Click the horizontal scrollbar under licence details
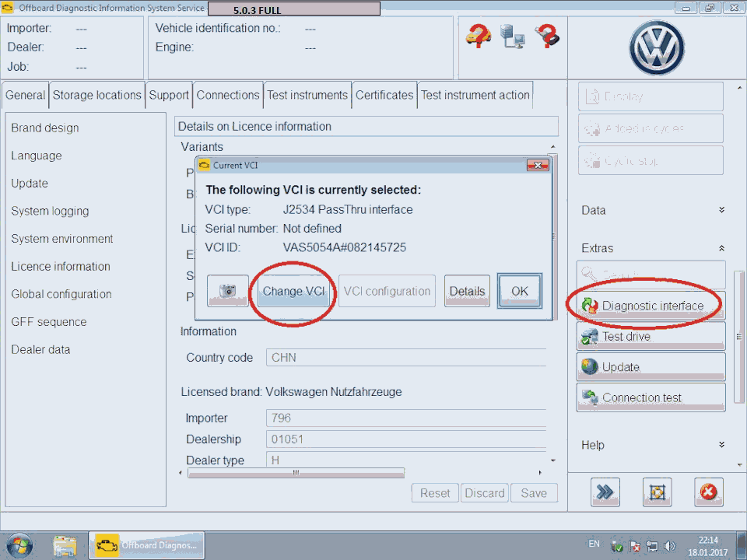This screenshot has width=747, height=560. coord(296,473)
